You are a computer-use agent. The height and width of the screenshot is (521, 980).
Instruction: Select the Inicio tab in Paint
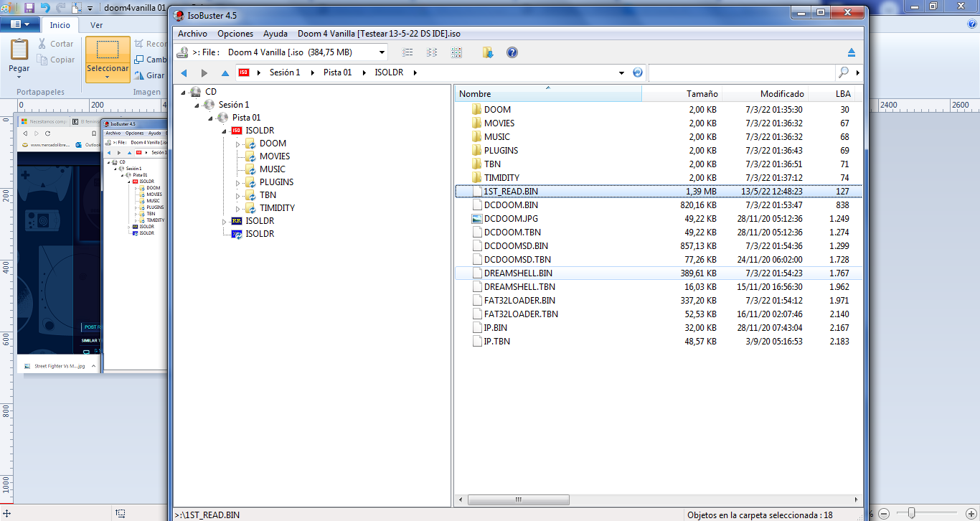tap(60, 25)
